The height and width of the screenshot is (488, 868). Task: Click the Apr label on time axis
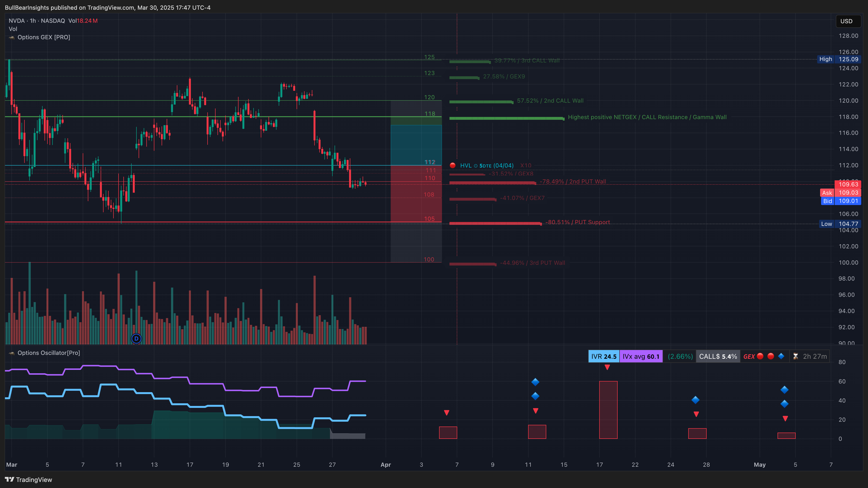385,465
